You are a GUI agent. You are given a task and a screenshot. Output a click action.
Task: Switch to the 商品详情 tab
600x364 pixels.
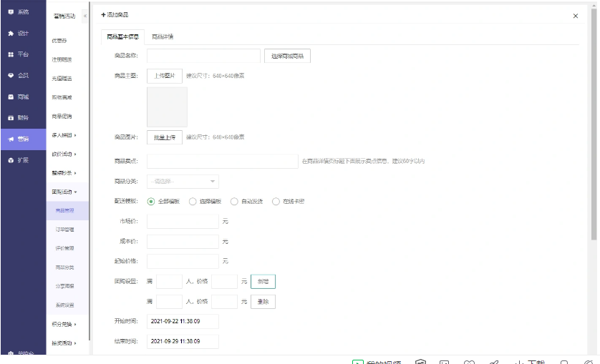click(x=163, y=37)
